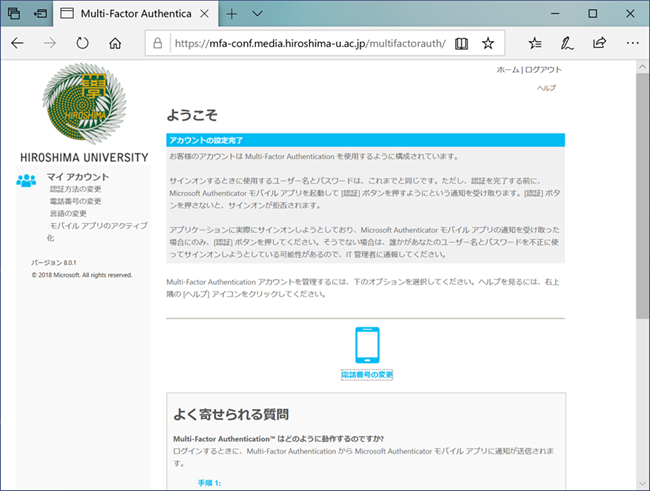Click the マイ アカウント heading
This screenshot has height=491, width=650.
tap(78, 177)
